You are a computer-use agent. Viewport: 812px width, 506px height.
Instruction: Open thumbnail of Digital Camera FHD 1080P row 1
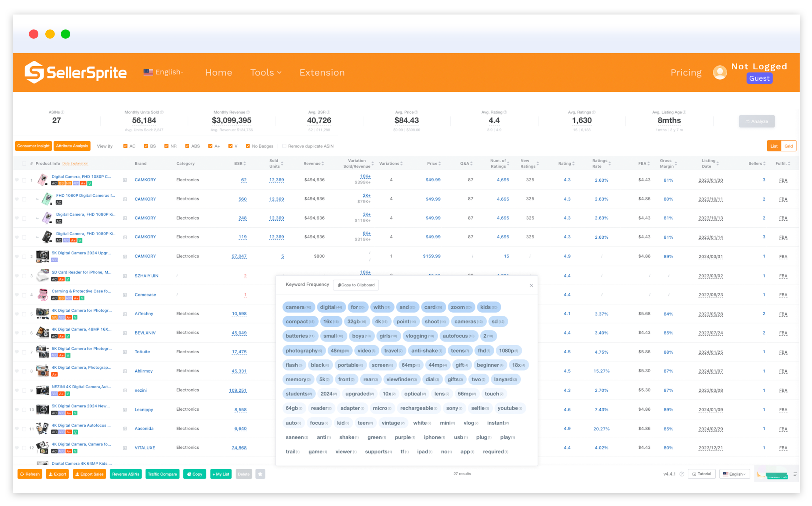click(x=42, y=180)
